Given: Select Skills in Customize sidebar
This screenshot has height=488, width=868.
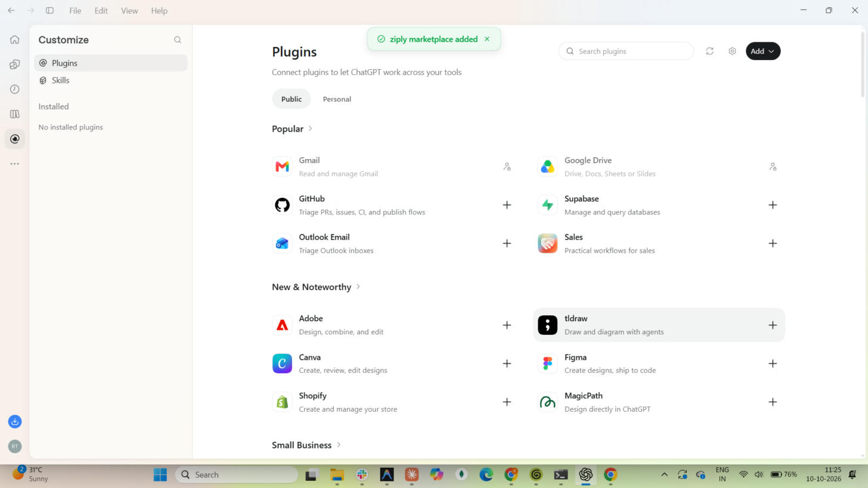Looking at the screenshot, I should click(111, 80).
